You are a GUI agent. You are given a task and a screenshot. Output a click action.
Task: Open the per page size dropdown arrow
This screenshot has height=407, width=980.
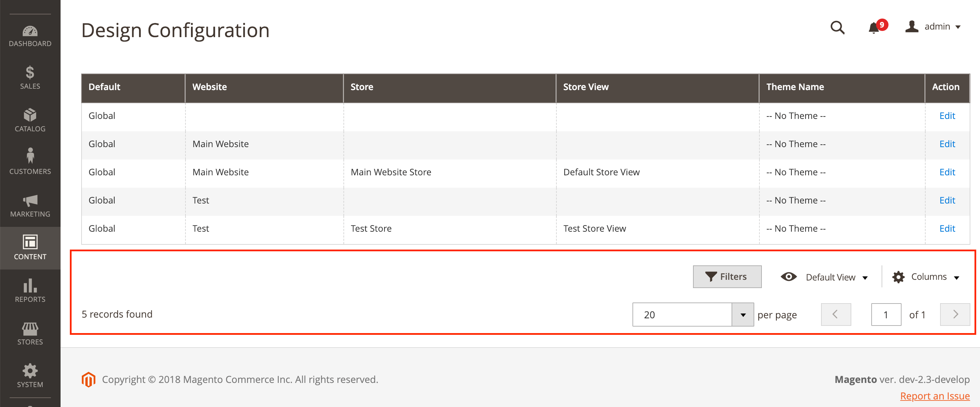point(743,315)
